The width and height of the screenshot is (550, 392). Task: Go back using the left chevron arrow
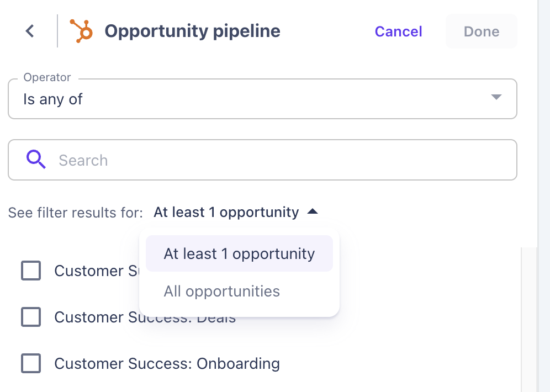(x=30, y=31)
